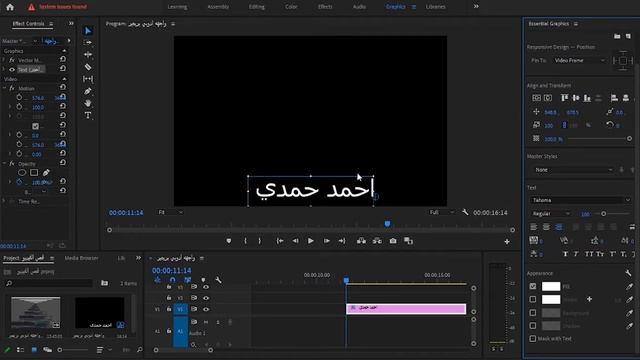Switch to Learning workspace
The height and width of the screenshot is (360, 640).
(x=177, y=7)
